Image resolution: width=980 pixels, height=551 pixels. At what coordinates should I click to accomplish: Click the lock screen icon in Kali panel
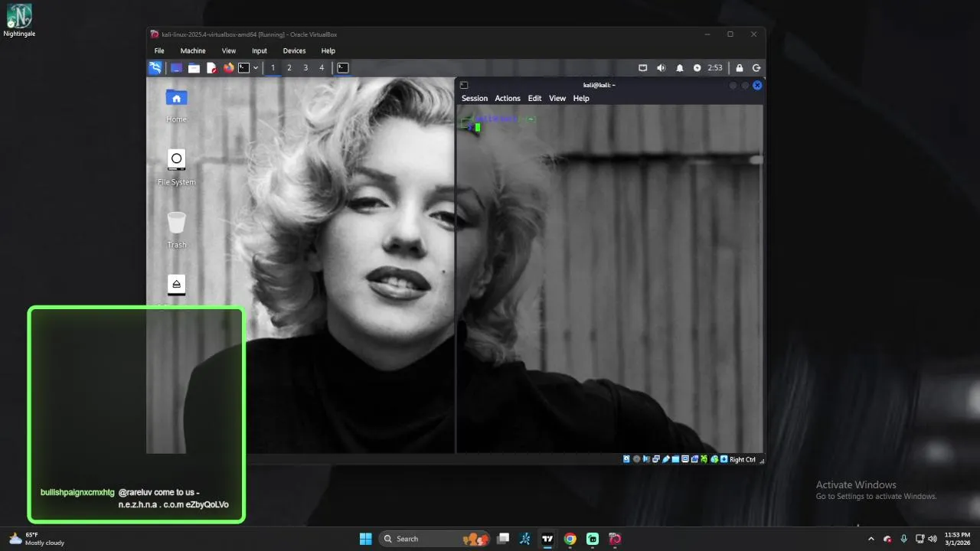(739, 68)
